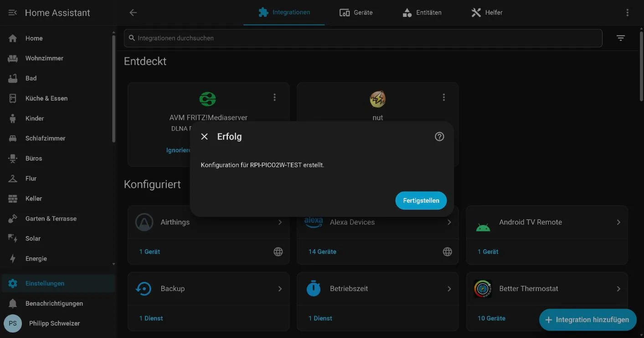Click the nut integration logo
The height and width of the screenshot is (338, 644).
pos(377,99)
